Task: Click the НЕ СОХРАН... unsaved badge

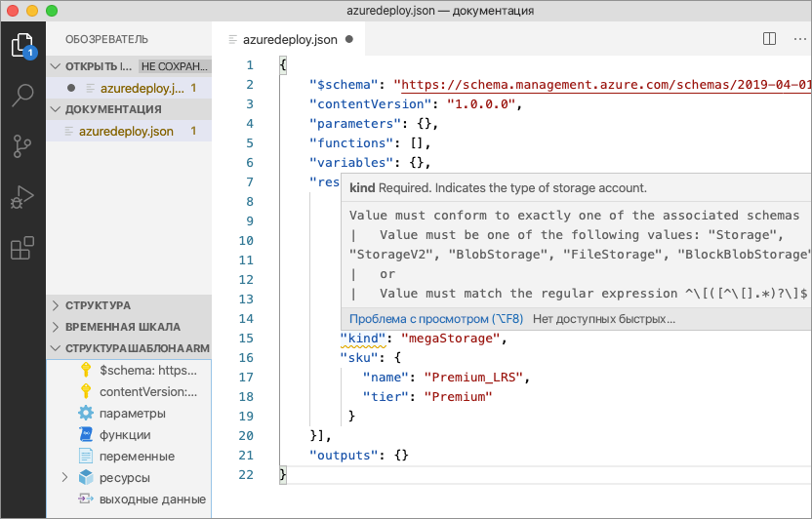Action: (175, 66)
